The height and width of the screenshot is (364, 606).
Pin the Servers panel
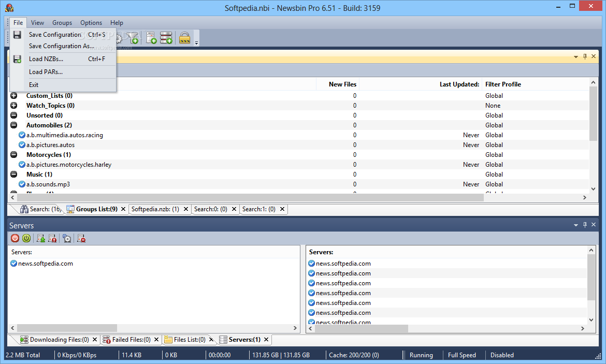coord(585,225)
